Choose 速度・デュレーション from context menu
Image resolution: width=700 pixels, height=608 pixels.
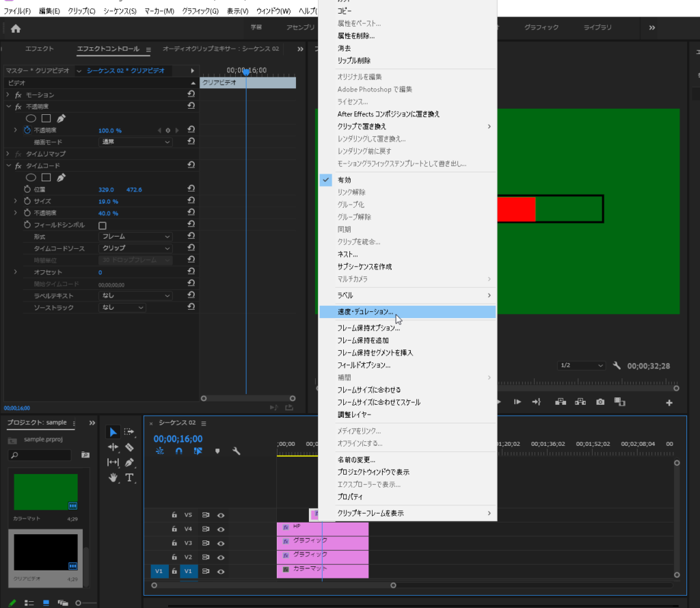[x=365, y=312]
